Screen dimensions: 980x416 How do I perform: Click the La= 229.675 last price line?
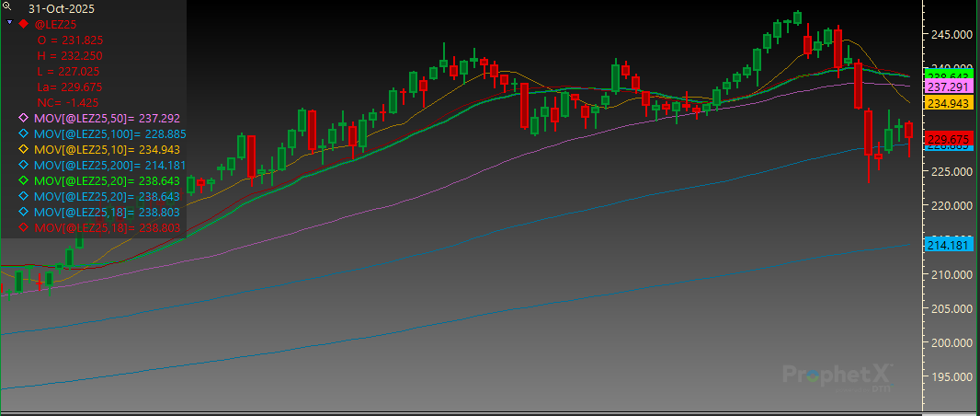coord(69,87)
